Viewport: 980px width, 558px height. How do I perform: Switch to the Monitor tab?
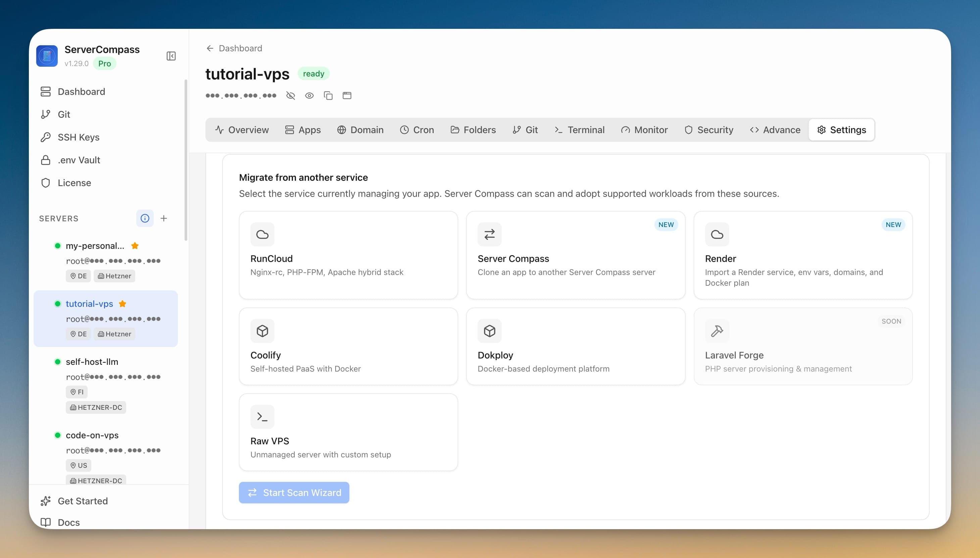[x=644, y=130]
